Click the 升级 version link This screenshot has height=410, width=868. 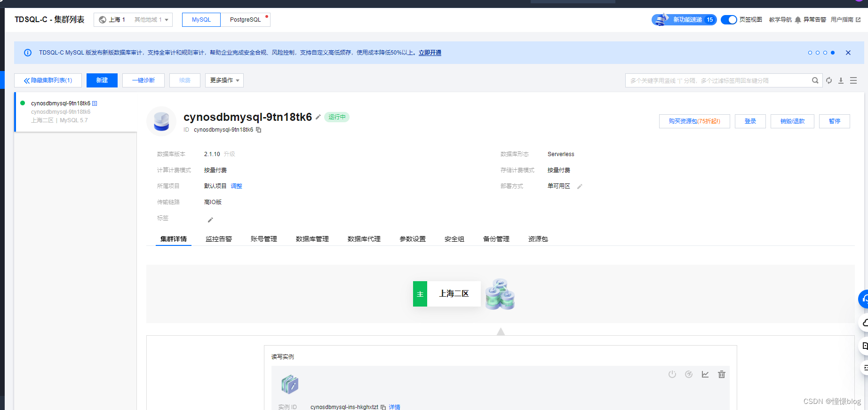tap(229, 154)
